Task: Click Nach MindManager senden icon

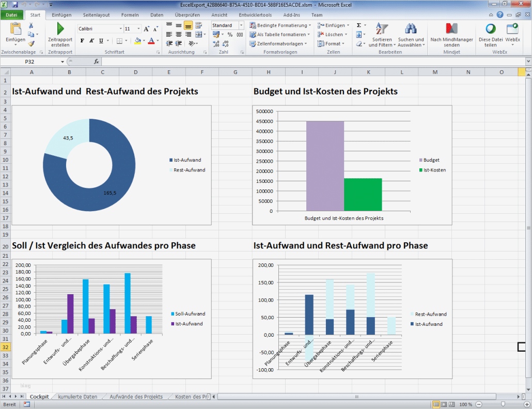Action: point(451,29)
